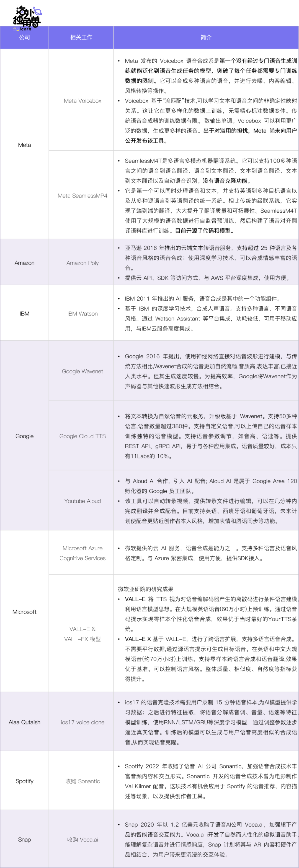This screenshot has height=868, width=299.
Task: Click the Youtube Aloud cell
Action: click(x=81, y=501)
